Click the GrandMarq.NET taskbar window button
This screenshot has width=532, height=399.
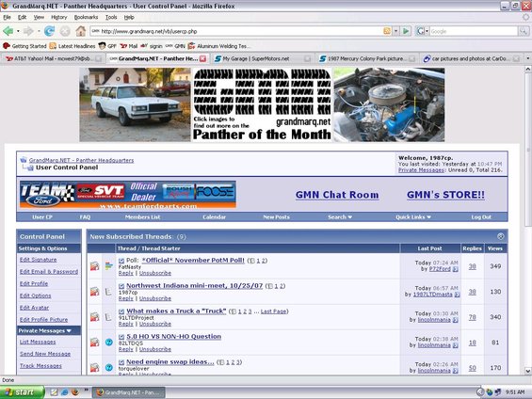coord(129,392)
